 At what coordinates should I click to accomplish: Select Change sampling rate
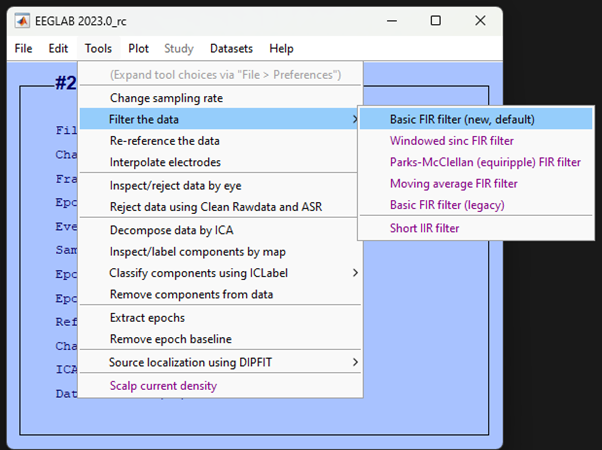166,98
